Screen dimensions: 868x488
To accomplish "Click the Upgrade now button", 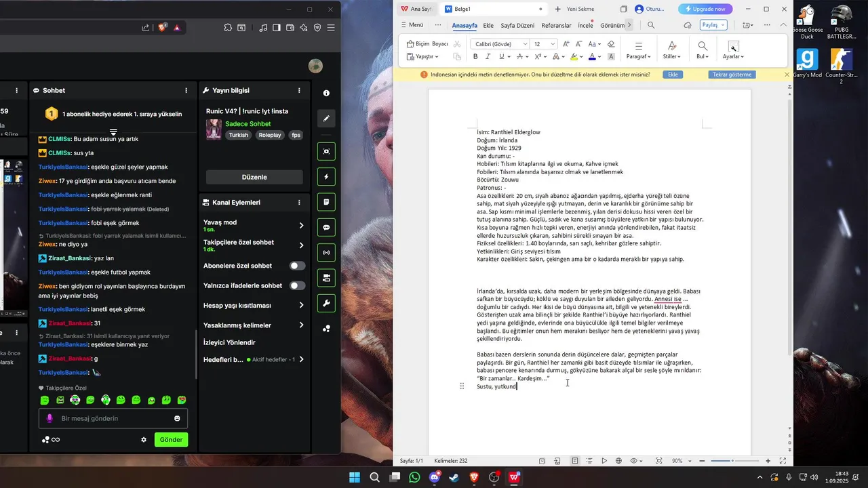I will click(x=705, y=9).
